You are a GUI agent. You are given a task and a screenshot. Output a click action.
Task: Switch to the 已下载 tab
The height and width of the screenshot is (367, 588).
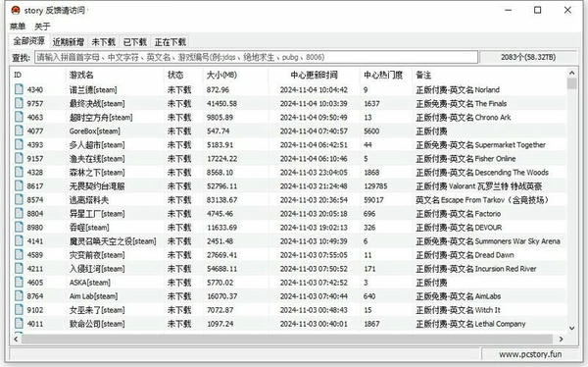[x=135, y=42]
